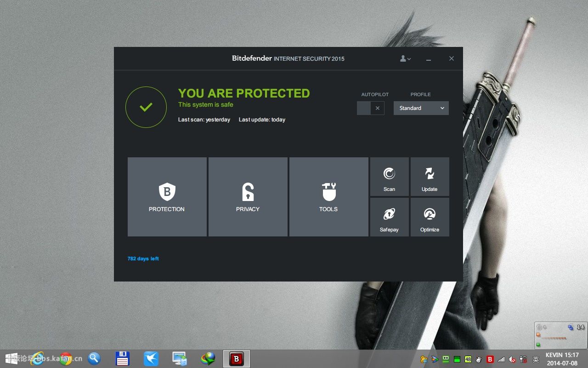Click the '48' temperature tray icon
This screenshot has width=588, height=368.
pos(468,359)
